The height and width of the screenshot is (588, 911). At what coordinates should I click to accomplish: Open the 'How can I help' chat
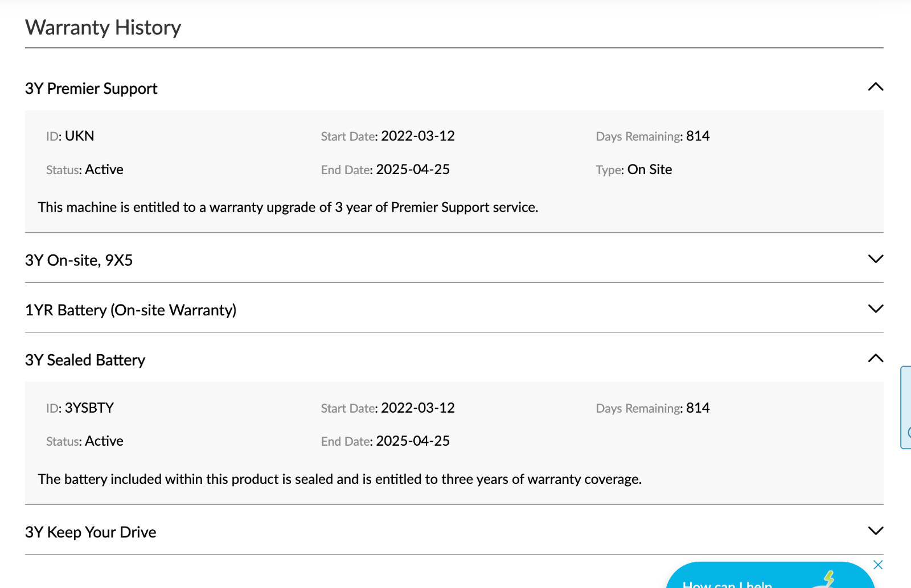(x=727, y=582)
